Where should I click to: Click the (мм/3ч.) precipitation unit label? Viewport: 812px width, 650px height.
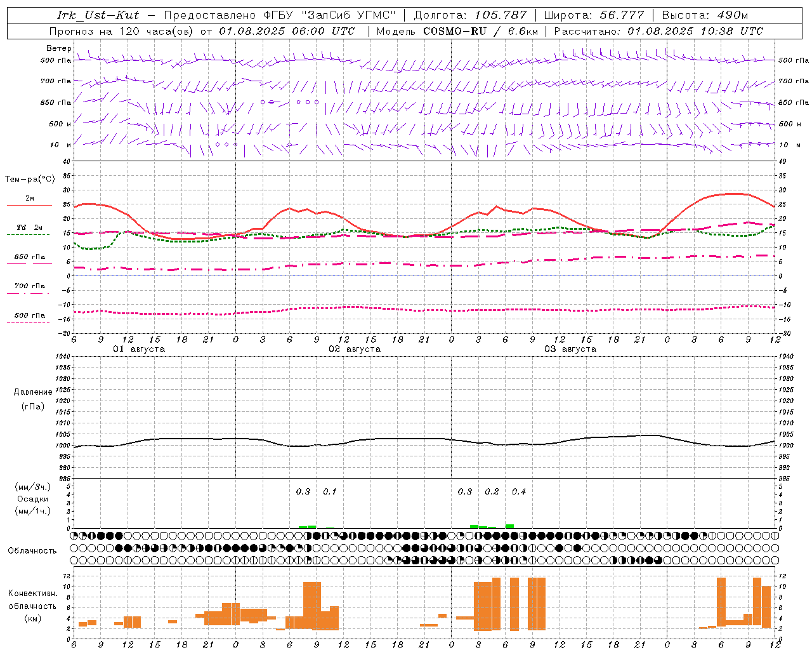pyautogui.click(x=33, y=487)
